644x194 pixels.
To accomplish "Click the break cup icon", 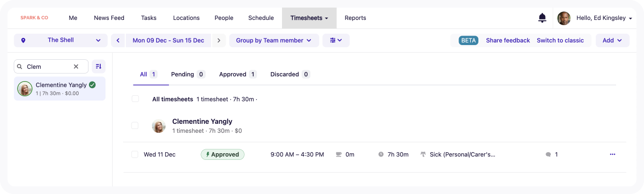I will (338, 155).
